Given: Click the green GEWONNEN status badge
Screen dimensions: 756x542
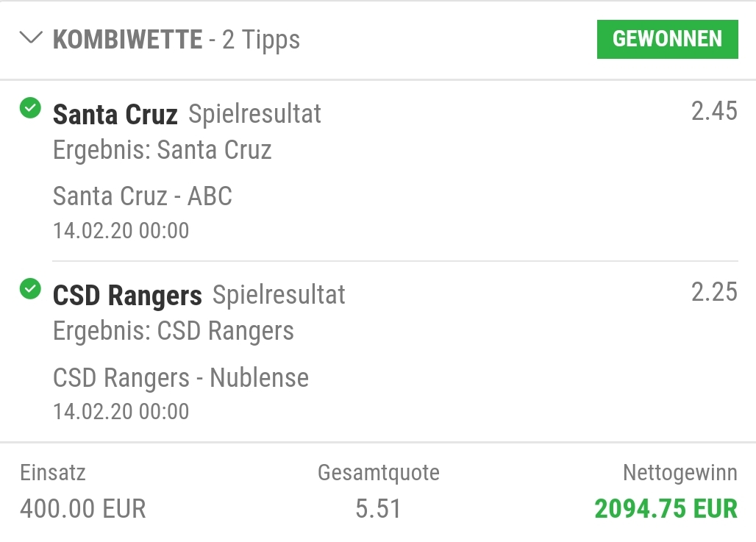Looking at the screenshot, I should pos(667,39).
